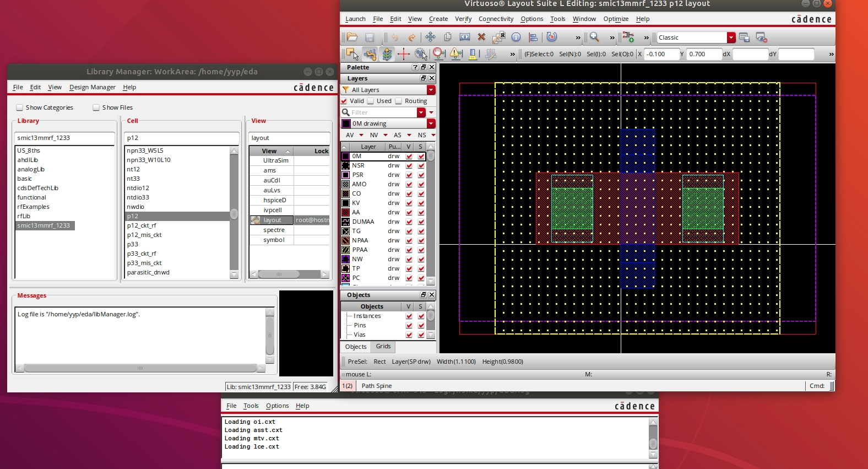
Task: Enable the Used layers checkbox
Action: coord(371,101)
